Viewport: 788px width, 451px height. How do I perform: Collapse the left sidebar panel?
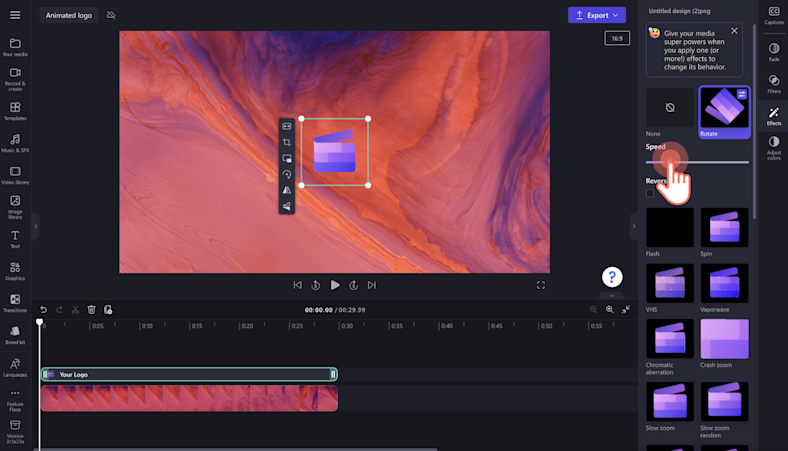[x=35, y=226]
